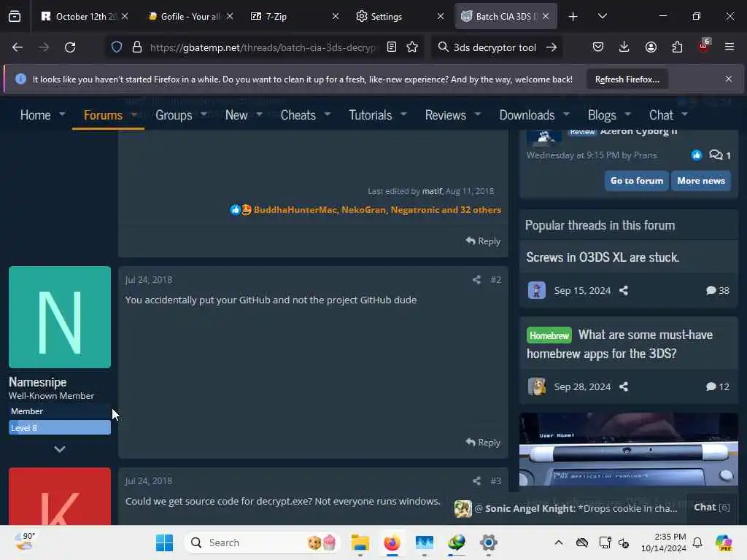Open the tracking protection shield
The width and height of the screenshot is (747, 560).
point(117,47)
